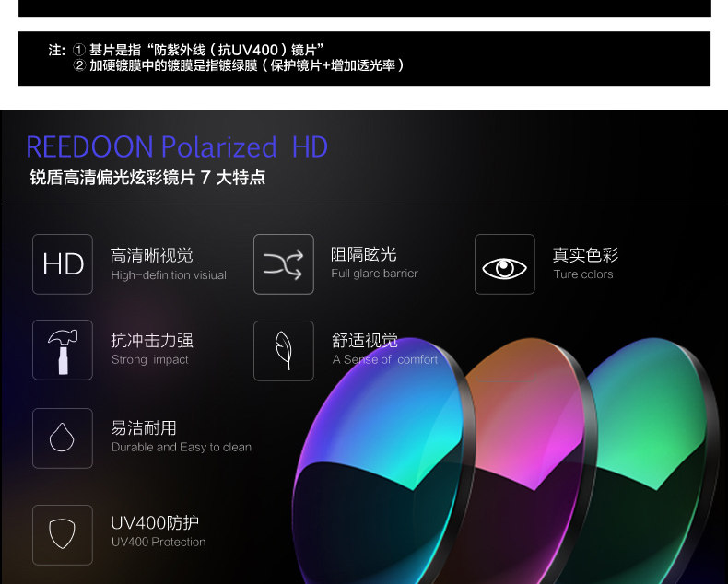Screen dimensions: 728x584
Task: Select the text 舒适视觉
Action: [x=365, y=340]
